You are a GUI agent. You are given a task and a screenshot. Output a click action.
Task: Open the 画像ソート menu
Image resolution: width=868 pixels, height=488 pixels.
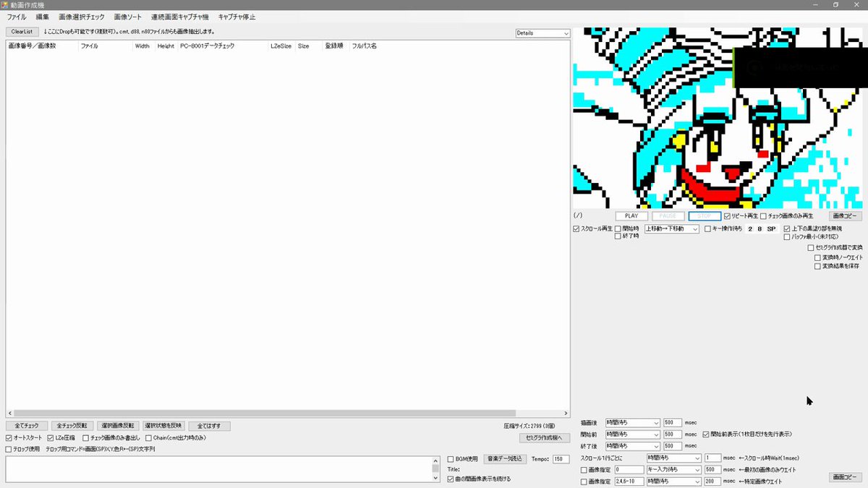128,17
